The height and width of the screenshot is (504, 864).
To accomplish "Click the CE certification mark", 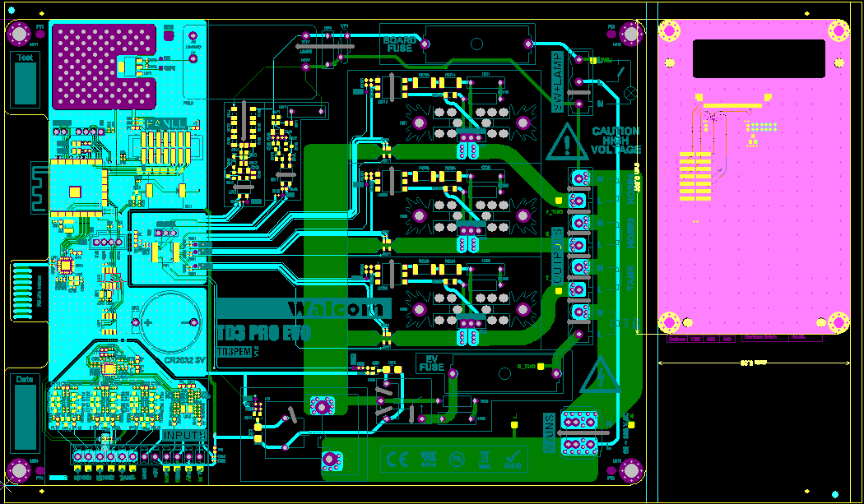I will tap(397, 458).
